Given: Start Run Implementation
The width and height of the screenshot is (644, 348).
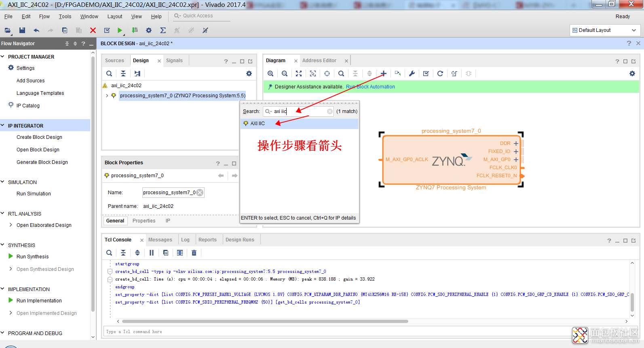Looking at the screenshot, I should tap(39, 301).
